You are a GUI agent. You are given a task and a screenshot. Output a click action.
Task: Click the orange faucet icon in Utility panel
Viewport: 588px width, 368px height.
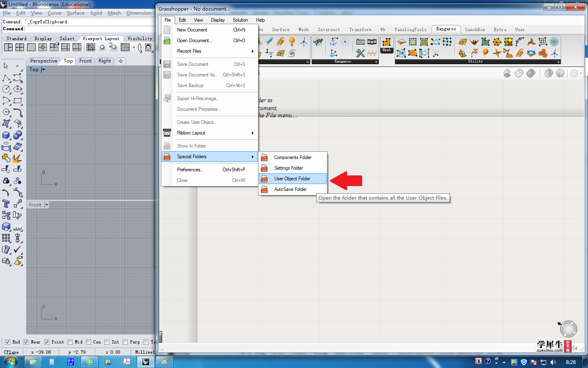[474, 53]
